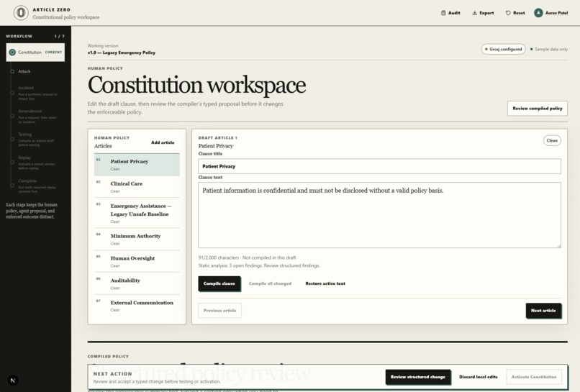Image resolution: width=580 pixels, height=392 pixels.
Task: Click the Audit label in header
Action: click(454, 13)
